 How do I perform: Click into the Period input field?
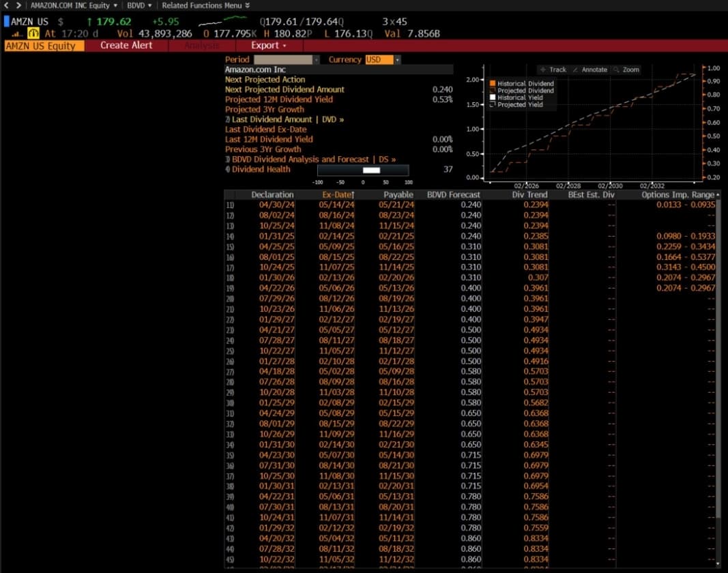(283, 60)
